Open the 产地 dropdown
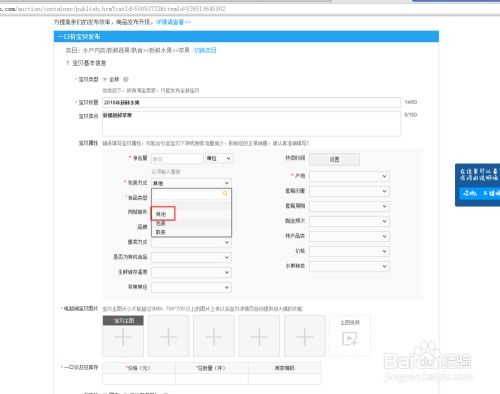 tap(349, 176)
